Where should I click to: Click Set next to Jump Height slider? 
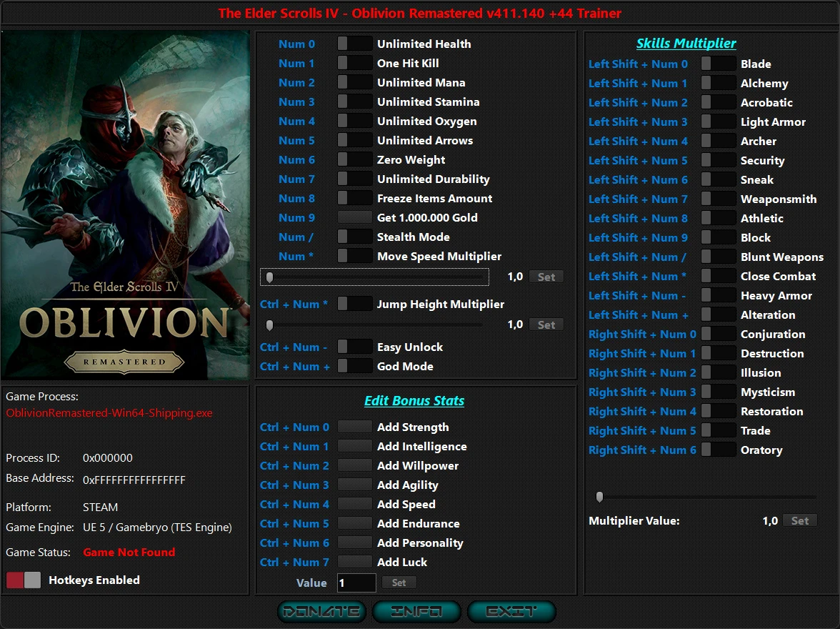[546, 325]
